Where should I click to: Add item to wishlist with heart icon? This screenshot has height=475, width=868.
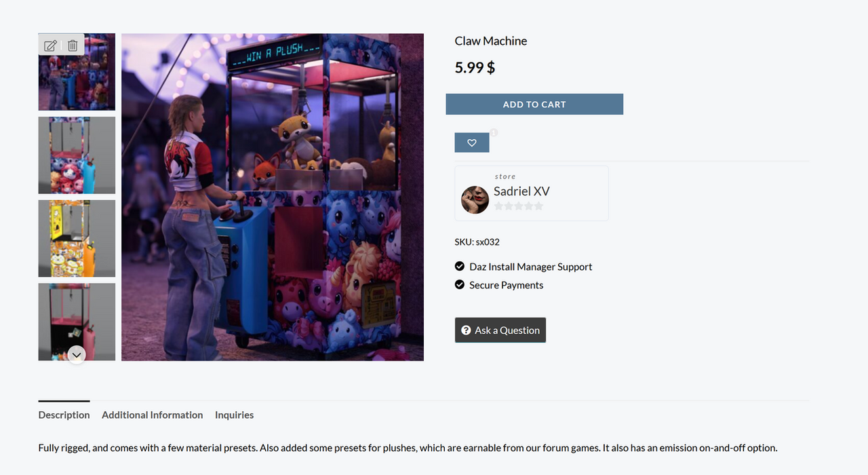point(472,142)
